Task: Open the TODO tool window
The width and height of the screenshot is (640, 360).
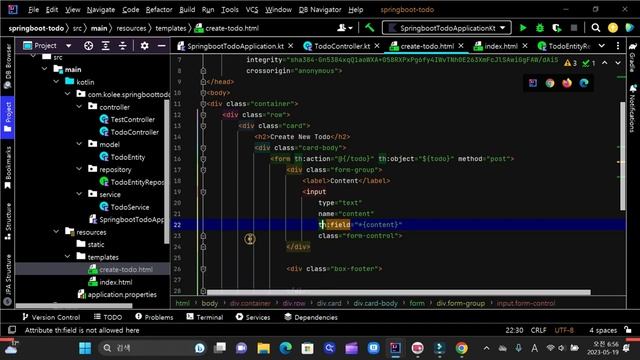Action: click(108, 317)
